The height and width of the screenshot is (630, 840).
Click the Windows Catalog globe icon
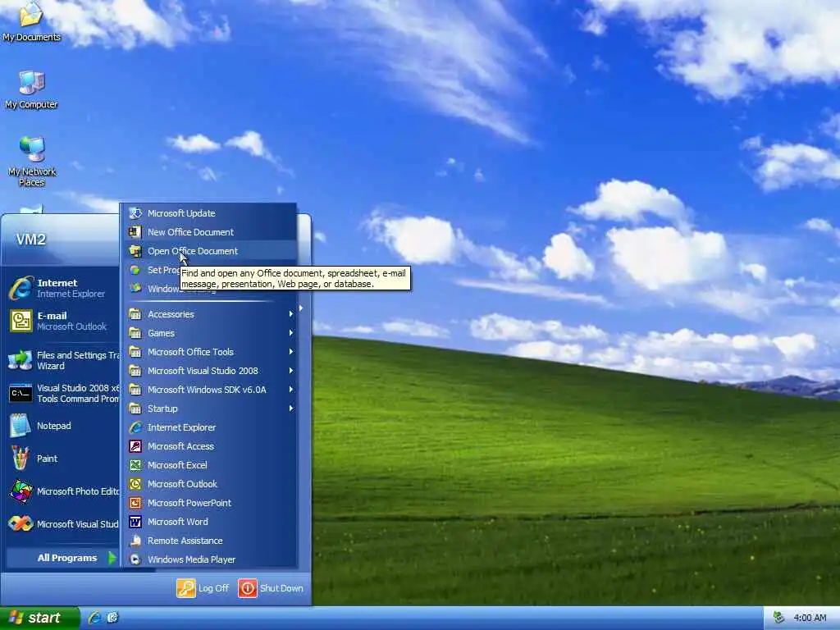click(135, 289)
